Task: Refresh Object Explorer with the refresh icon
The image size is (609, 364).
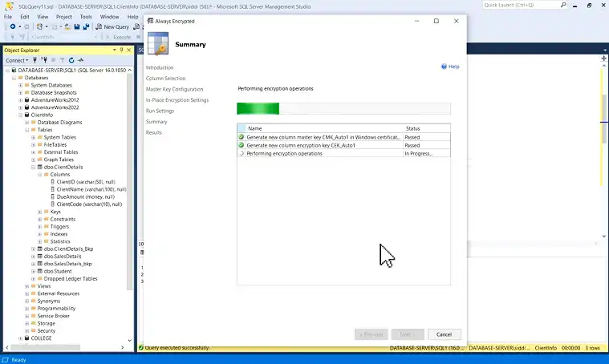Action: click(71, 60)
